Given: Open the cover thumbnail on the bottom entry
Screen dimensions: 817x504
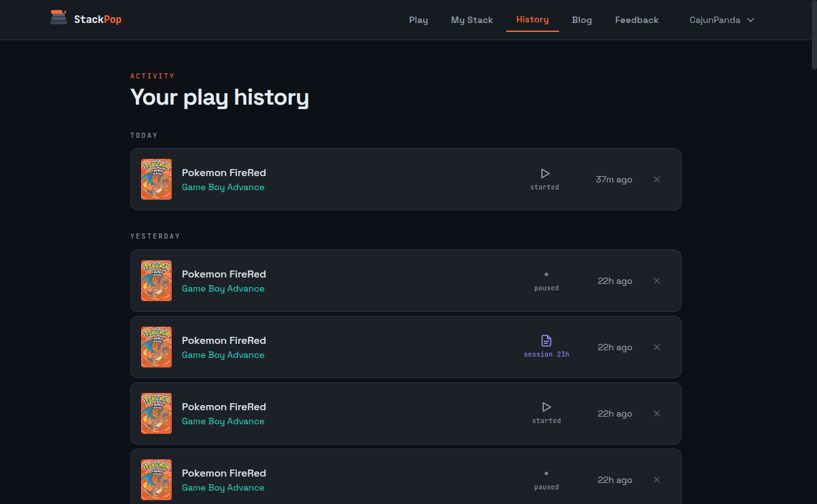Looking at the screenshot, I should click(156, 480).
